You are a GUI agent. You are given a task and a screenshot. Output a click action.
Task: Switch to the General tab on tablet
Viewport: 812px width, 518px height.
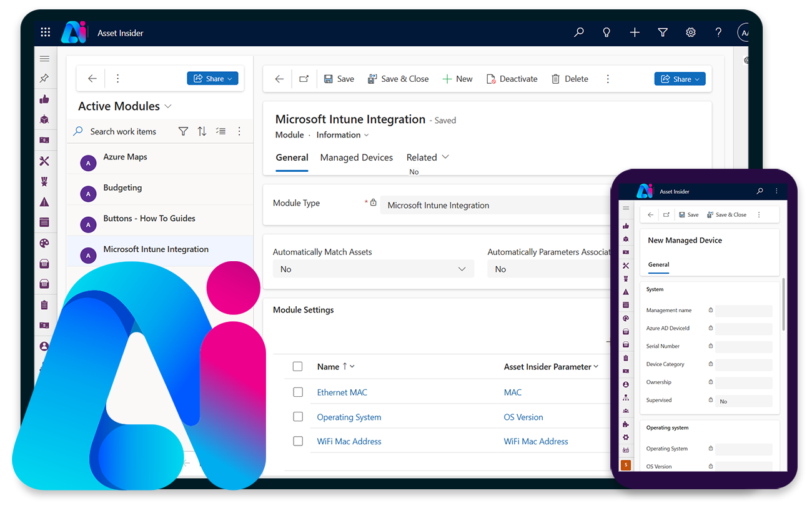point(292,157)
